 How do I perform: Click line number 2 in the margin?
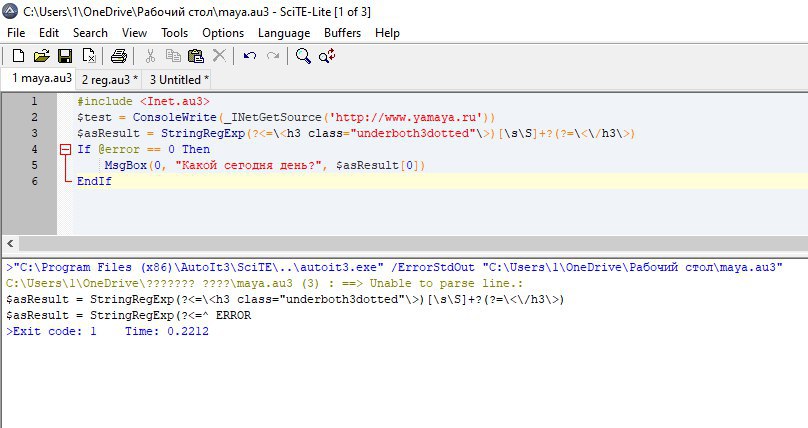click(34, 117)
